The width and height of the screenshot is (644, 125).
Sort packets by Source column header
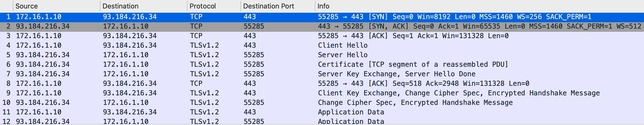coord(27,6)
